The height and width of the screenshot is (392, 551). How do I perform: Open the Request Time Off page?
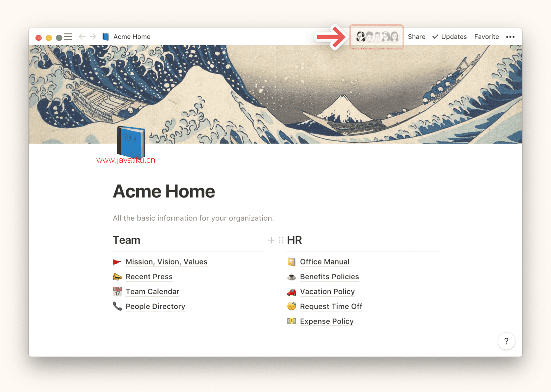(331, 306)
